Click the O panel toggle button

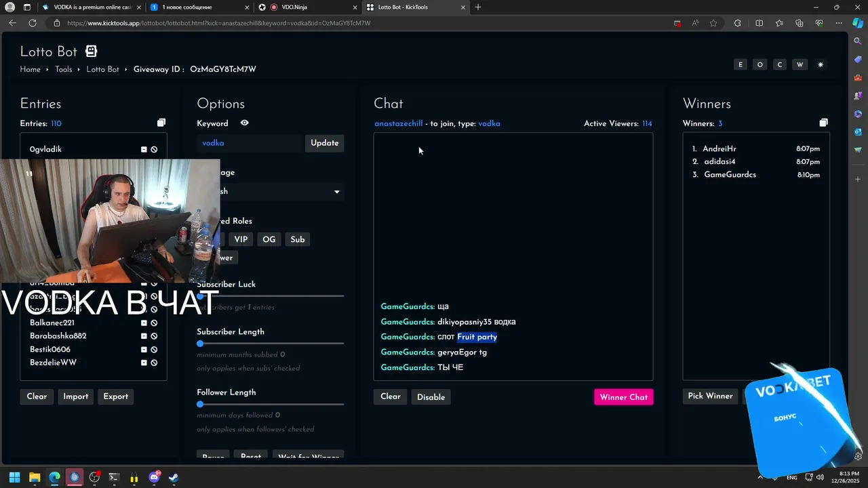760,64
